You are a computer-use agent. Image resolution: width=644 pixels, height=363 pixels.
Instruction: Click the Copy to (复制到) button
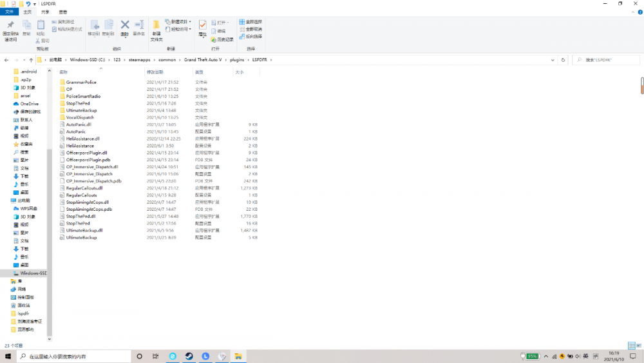(108, 28)
